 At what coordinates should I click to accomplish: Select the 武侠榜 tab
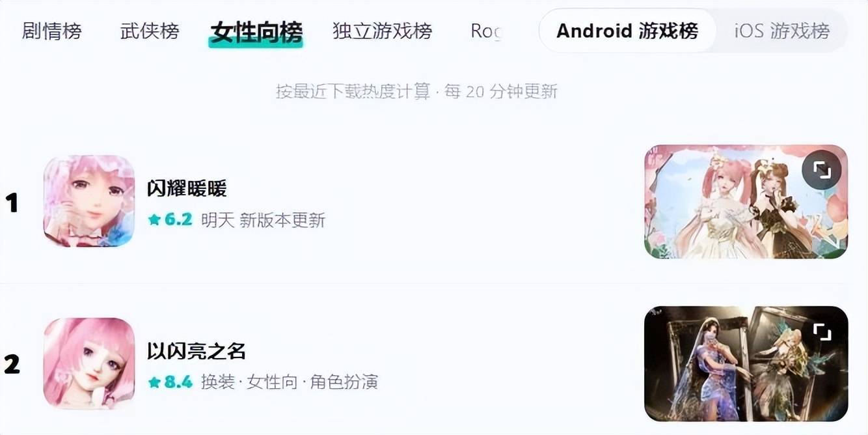[x=150, y=31]
